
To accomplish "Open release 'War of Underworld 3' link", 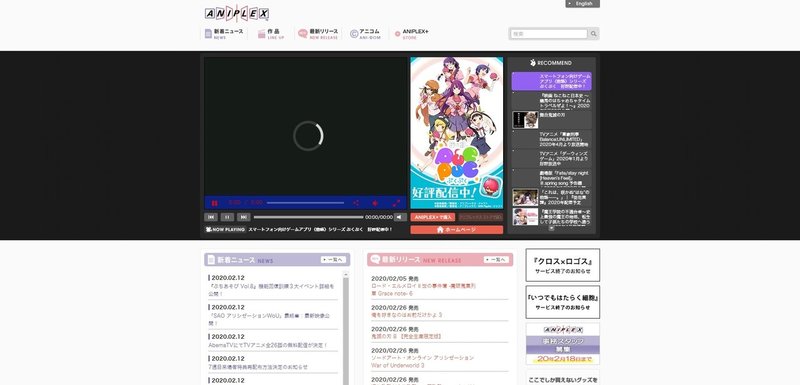I will coord(422,362).
